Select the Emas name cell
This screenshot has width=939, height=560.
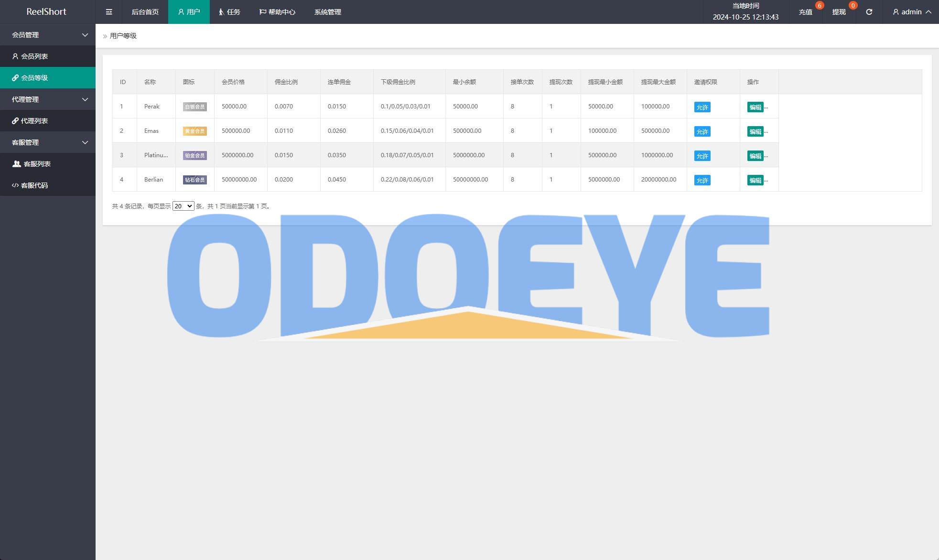pyautogui.click(x=156, y=130)
